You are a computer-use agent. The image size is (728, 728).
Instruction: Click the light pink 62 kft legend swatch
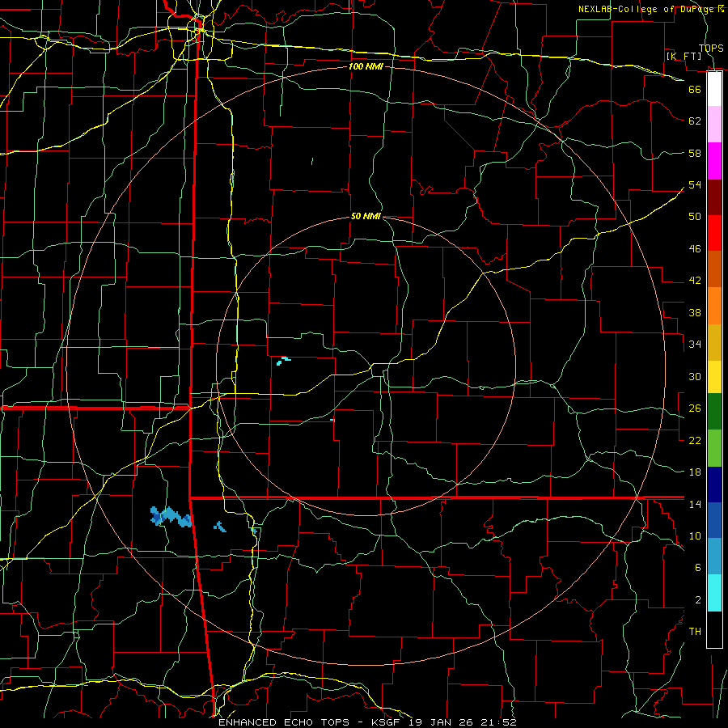click(x=714, y=124)
